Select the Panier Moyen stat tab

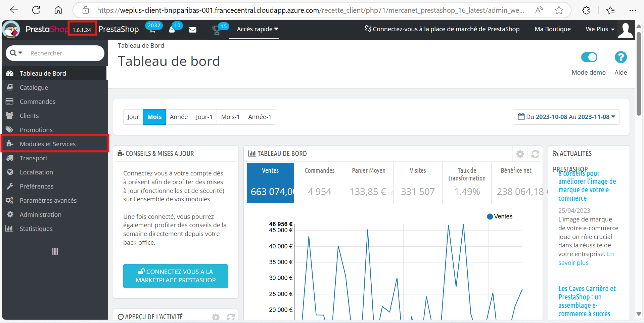point(369,183)
